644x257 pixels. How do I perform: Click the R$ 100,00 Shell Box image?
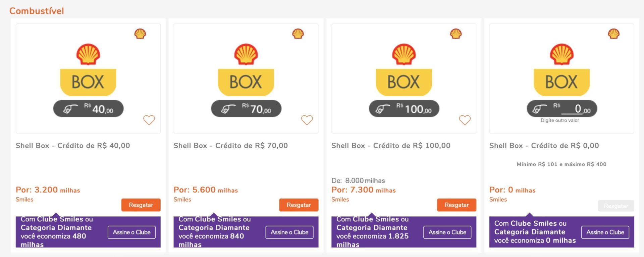[x=404, y=79]
